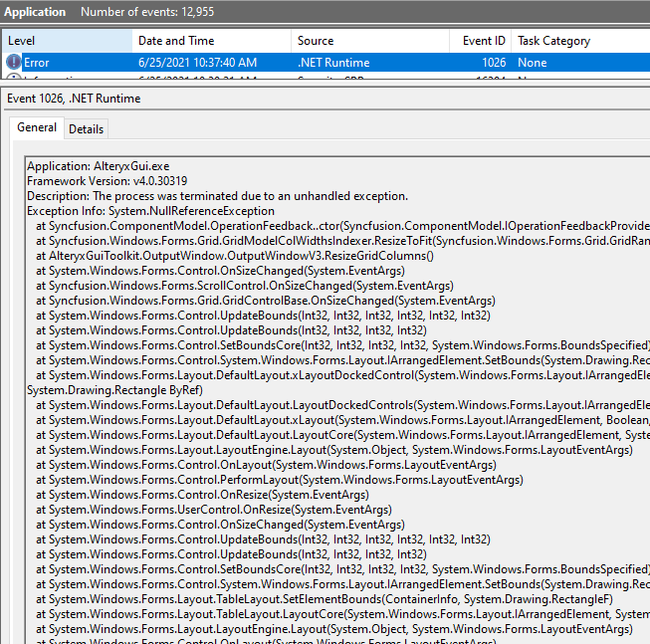The height and width of the screenshot is (644, 650).
Task: Click the OperationFeedback..ctor stack line
Action: point(342,226)
